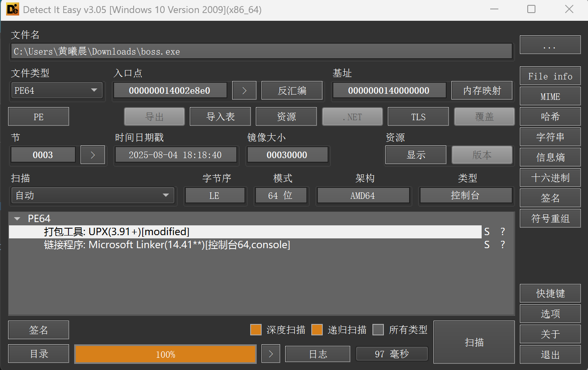
Task: Click the 显示 resources show button
Action: [416, 155]
